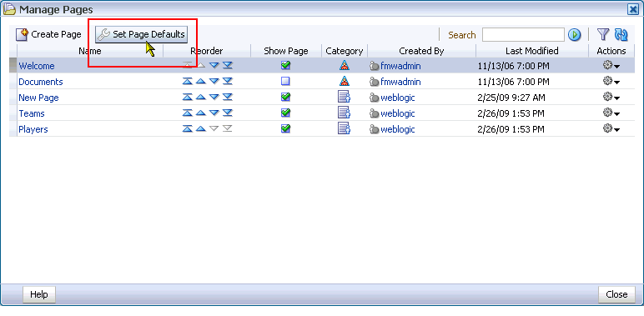The height and width of the screenshot is (316, 644).
Task: Open Actions menu for Players
Action: 611,129
